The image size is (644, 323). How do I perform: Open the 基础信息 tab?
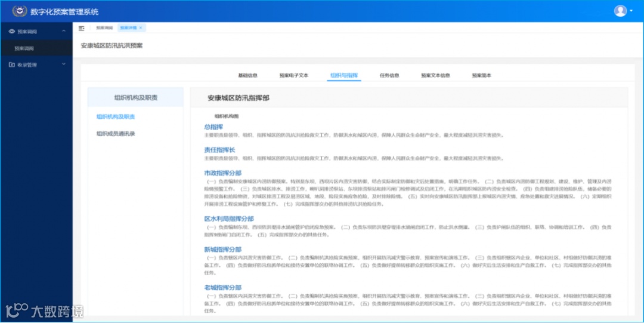coord(248,76)
